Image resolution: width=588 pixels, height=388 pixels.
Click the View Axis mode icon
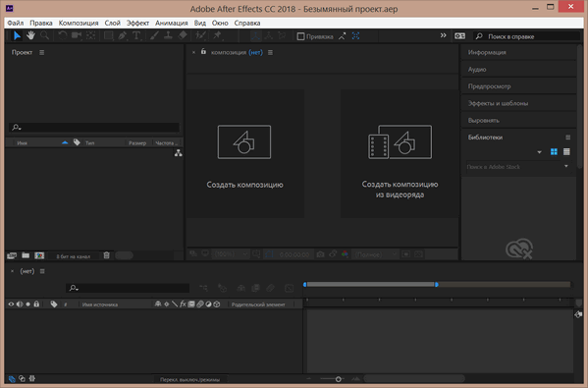coord(282,36)
